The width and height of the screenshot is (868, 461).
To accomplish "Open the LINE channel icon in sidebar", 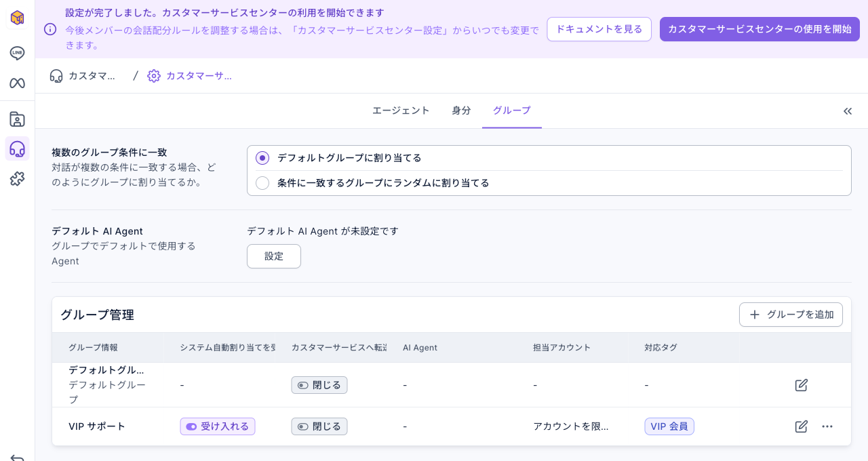I will point(17,53).
